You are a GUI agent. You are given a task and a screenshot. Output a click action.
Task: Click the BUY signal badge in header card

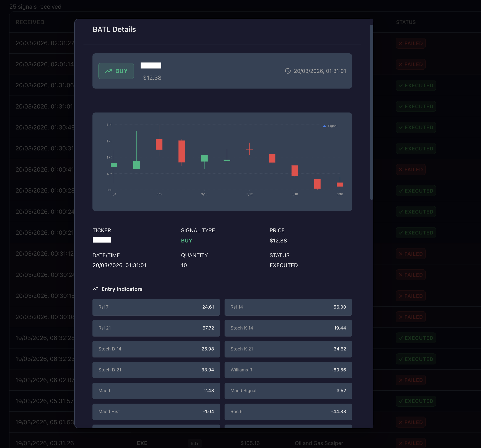[x=116, y=71]
